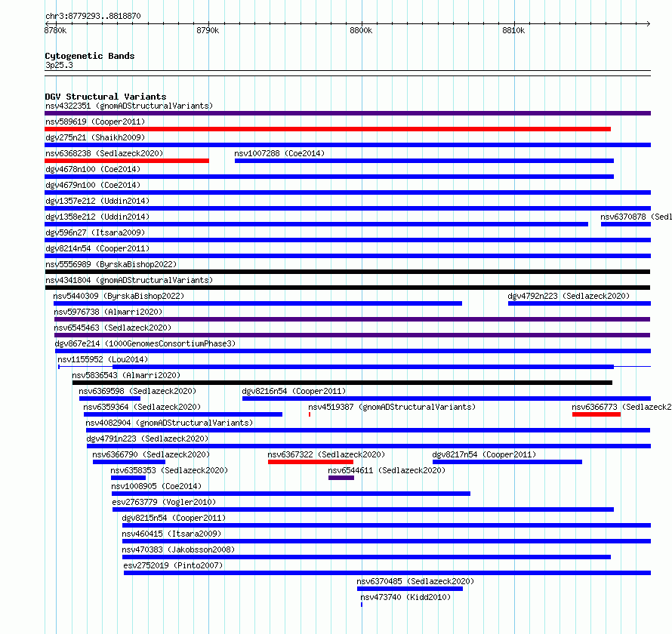The width and height of the screenshot is (672, 634).
Task: Select the nsv6366790 Sedlazeck2020 bar
Action: coord(129,462)
